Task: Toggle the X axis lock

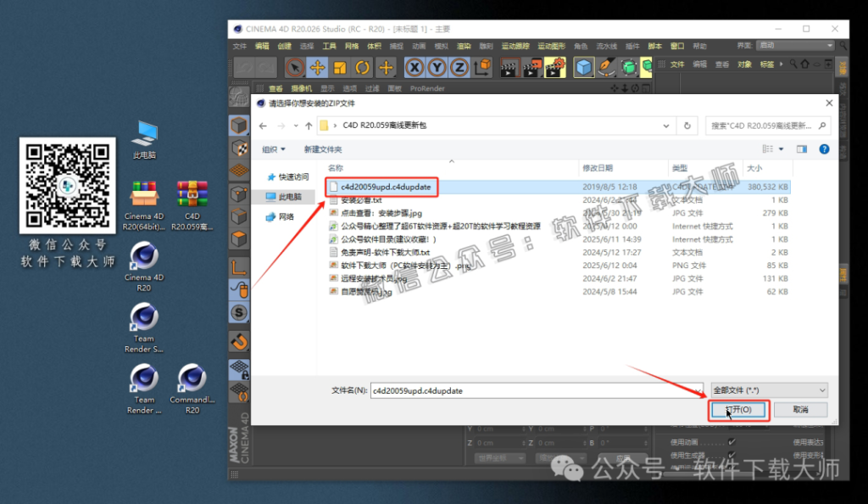Action: (x=414, y=67)
